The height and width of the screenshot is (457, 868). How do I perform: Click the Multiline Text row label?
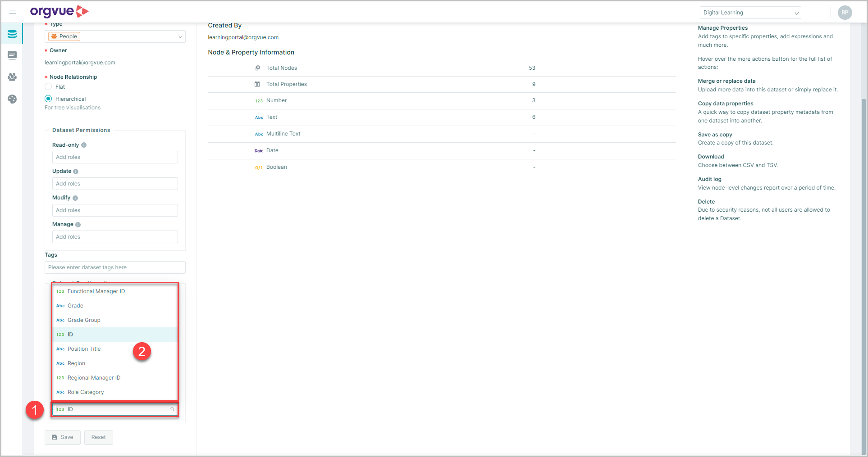click(283, 134)
